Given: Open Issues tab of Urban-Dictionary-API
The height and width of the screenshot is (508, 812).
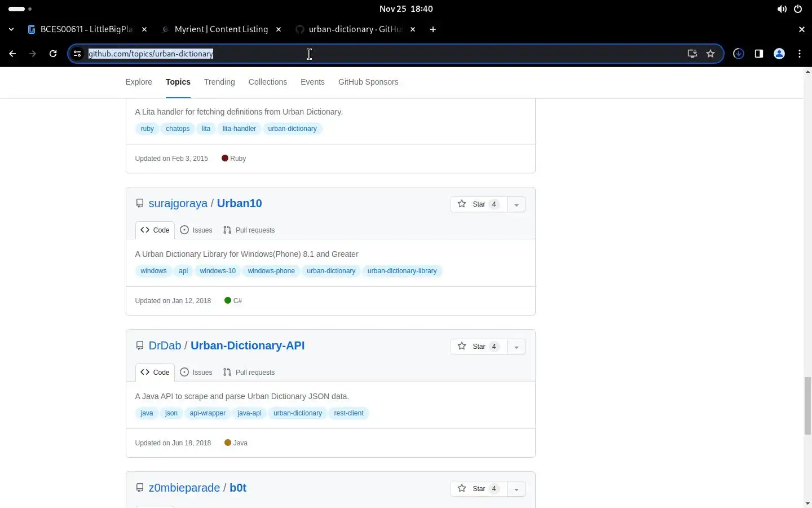Looking at the screenshot, I should coord(196,373).
